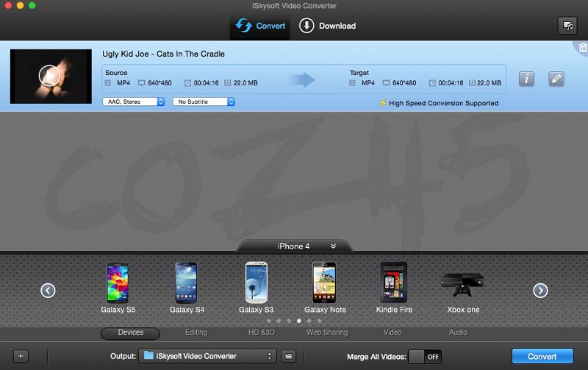
Task: Select the Xbox one preset
Action: (x=462, y=282)
